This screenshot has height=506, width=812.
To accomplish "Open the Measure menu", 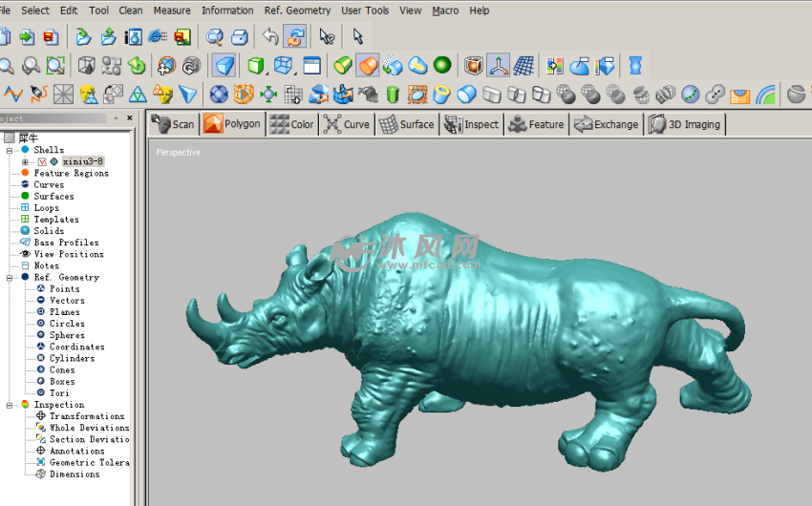I will pyautogui.click(x=172, y=11).
